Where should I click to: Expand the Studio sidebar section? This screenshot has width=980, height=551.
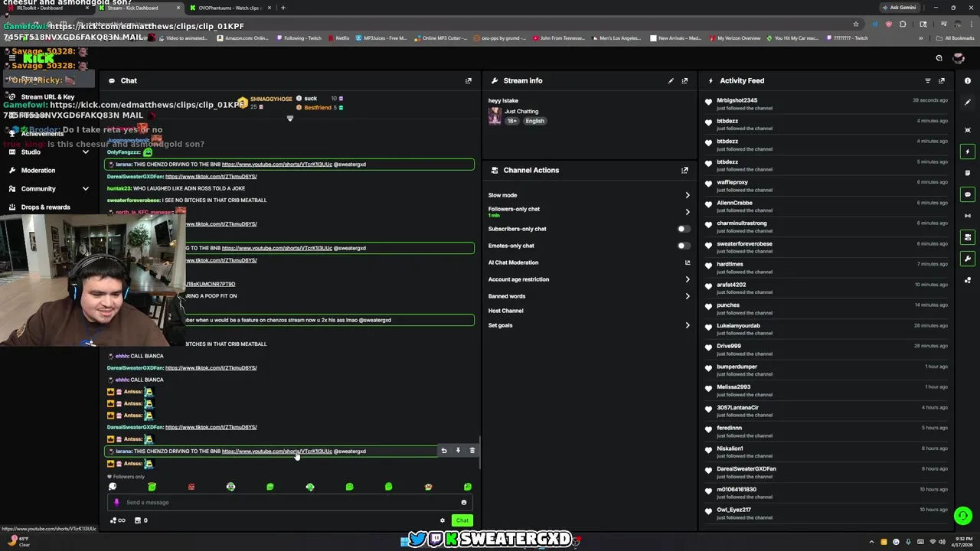pyautogui.click(x=49, y=152)
